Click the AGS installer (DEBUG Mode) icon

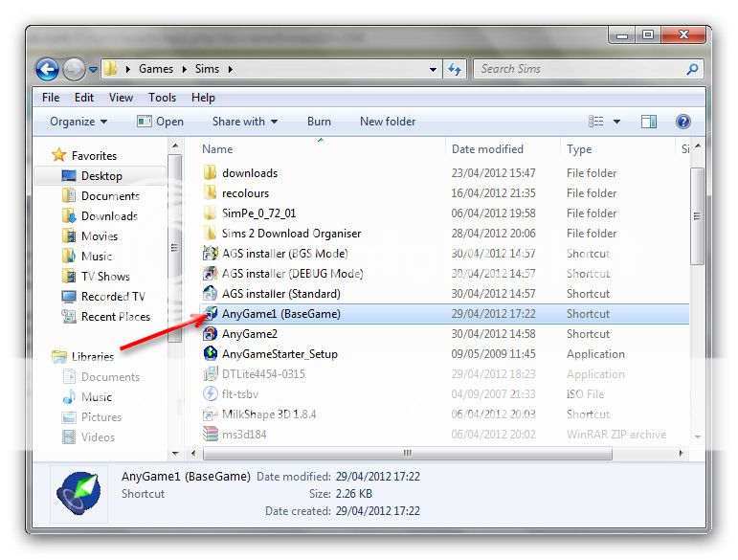210,274
